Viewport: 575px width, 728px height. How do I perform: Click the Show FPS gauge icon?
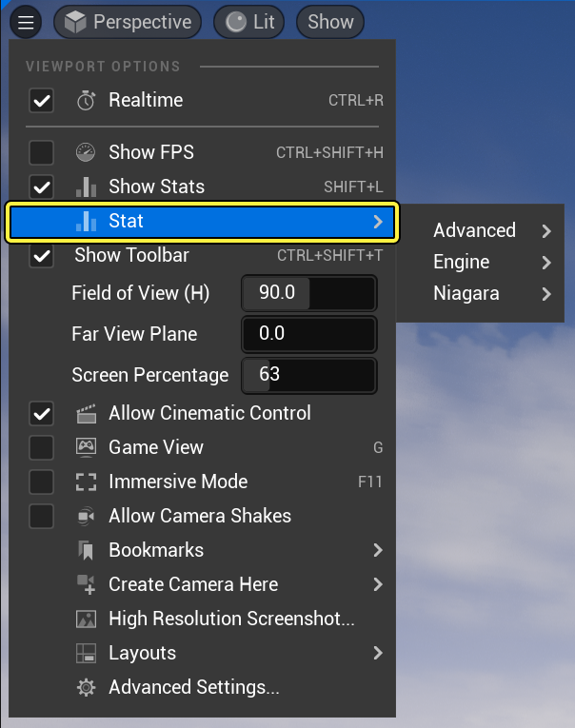[87, 152]
